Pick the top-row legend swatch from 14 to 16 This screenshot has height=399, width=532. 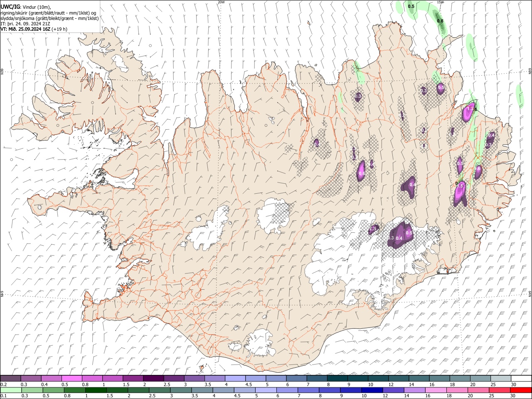(x=419, y=379)
